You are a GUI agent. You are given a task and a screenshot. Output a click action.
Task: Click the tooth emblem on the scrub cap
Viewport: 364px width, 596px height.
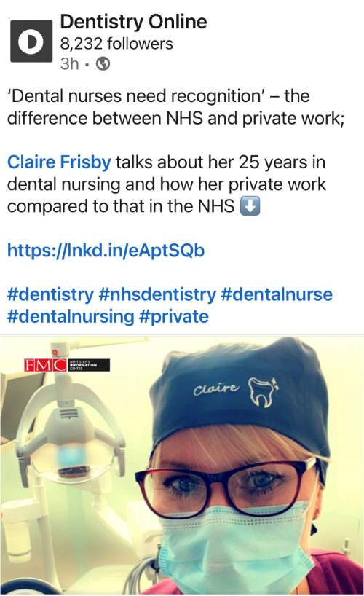(x=262, y=392)
